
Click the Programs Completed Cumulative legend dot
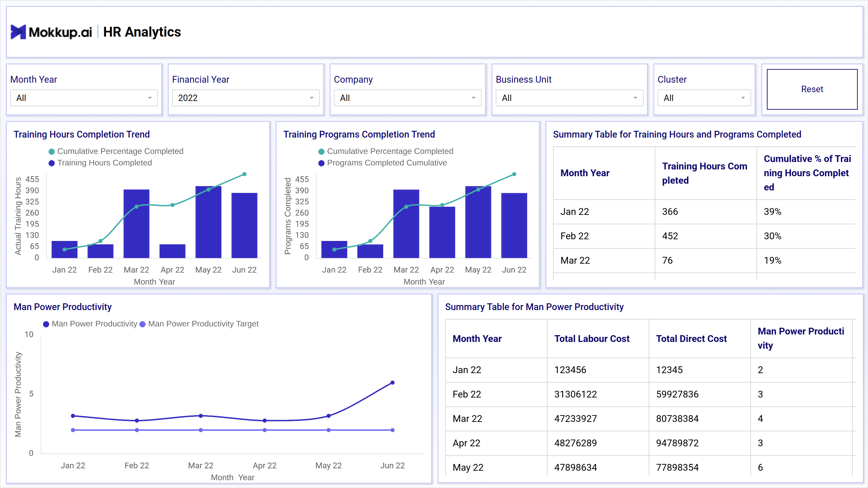tap(321, 163)
